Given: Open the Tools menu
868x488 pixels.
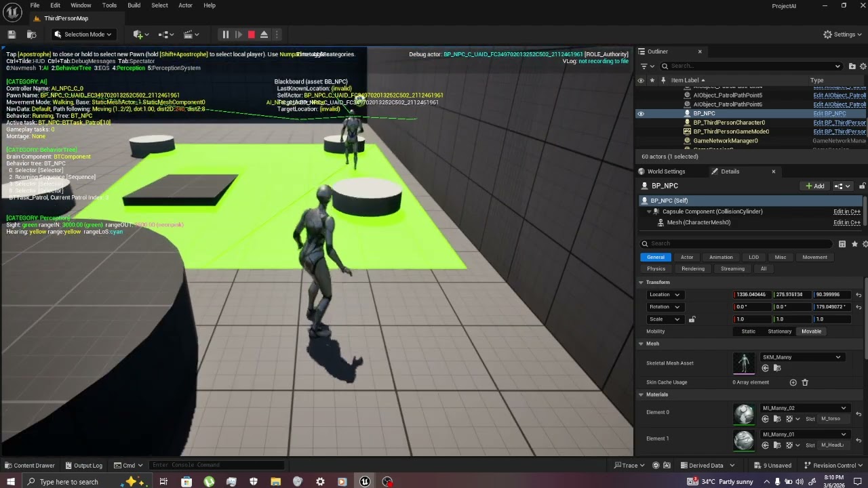Looking at the screenshot, I should click(x=109, y=5).
